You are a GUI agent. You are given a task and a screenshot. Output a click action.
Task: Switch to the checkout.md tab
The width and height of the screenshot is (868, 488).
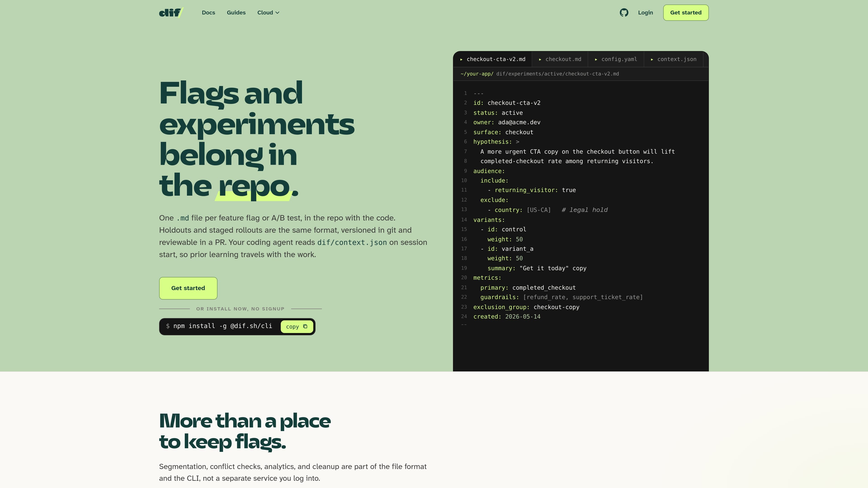click(560, 59)
